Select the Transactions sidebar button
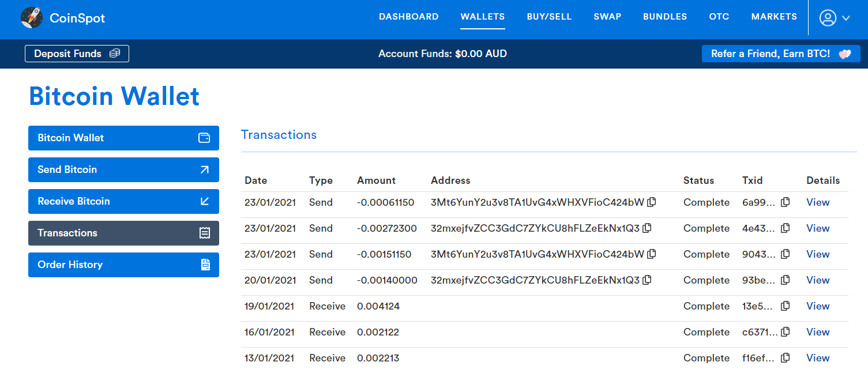 point(123,233)
